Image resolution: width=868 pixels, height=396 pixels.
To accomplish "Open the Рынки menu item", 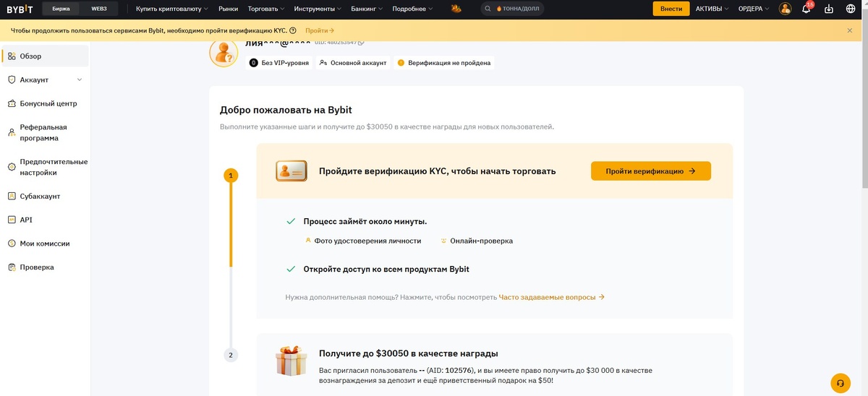I will [228, 9].
